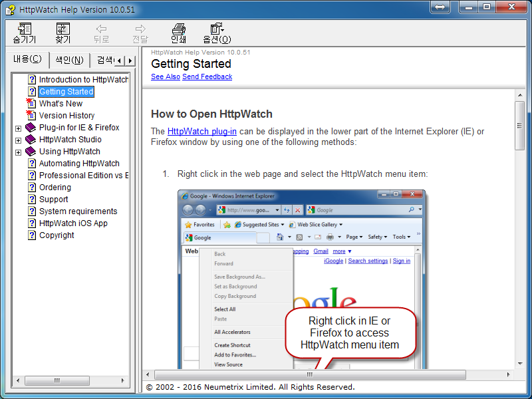Screen dimensions: 532x399
Task: Click the topic icon beside HttpWatch iOS App
Action: coord(31,223)
